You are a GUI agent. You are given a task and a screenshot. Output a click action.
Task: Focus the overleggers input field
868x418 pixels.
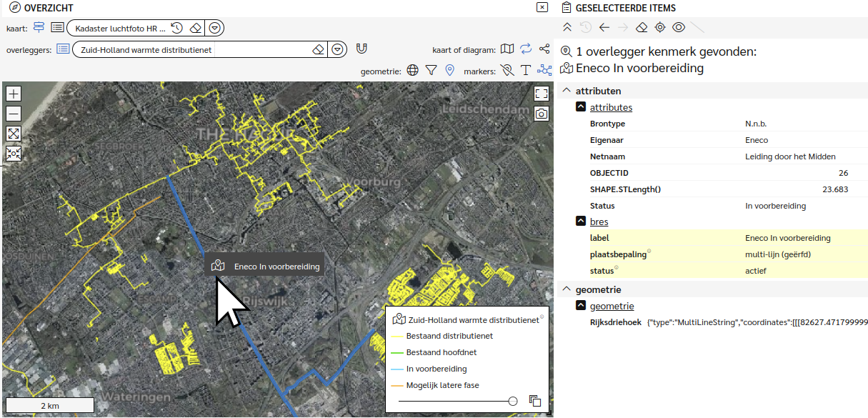coord(193,49)
